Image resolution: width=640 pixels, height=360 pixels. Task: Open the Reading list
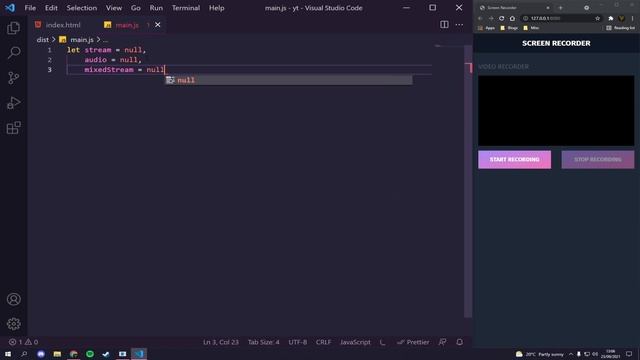coord(620,28)
